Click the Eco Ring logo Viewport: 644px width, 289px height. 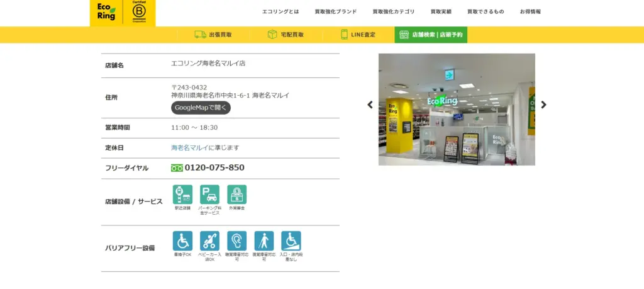click(106, 12)
